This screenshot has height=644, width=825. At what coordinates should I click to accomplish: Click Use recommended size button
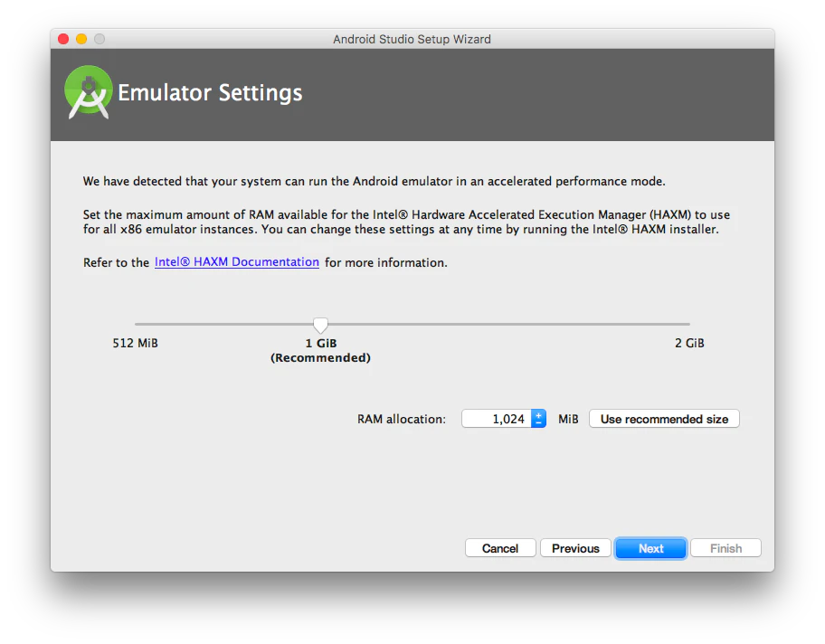[664, 419]
